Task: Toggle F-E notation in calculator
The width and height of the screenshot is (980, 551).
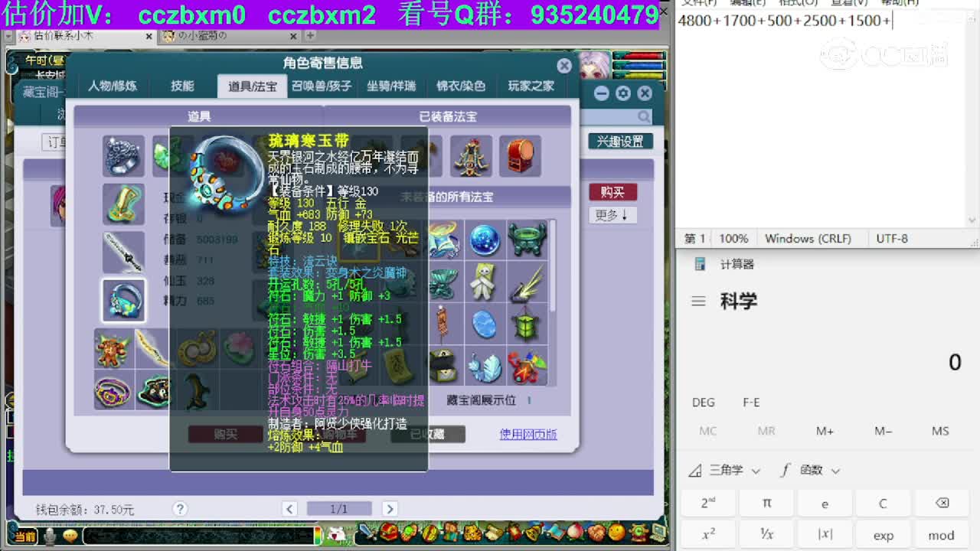Action: point(751,403)
